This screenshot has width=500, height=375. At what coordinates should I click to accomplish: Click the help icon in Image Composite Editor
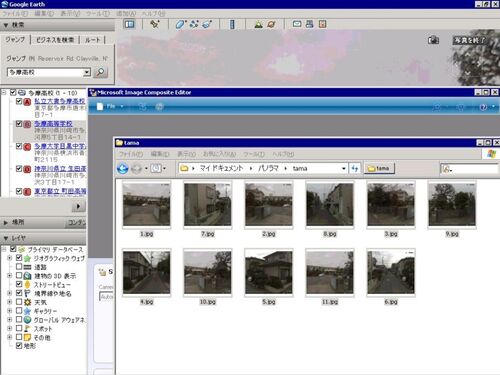click(x=483, y=107)
